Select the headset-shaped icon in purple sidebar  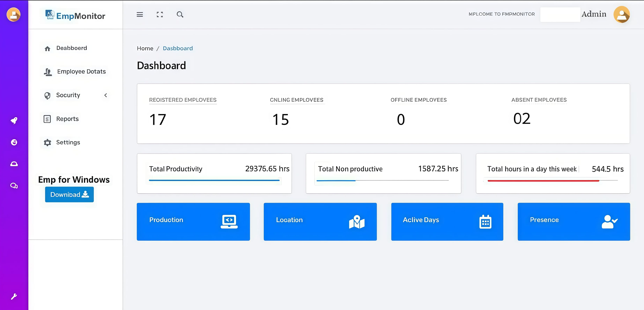(14, 164)
